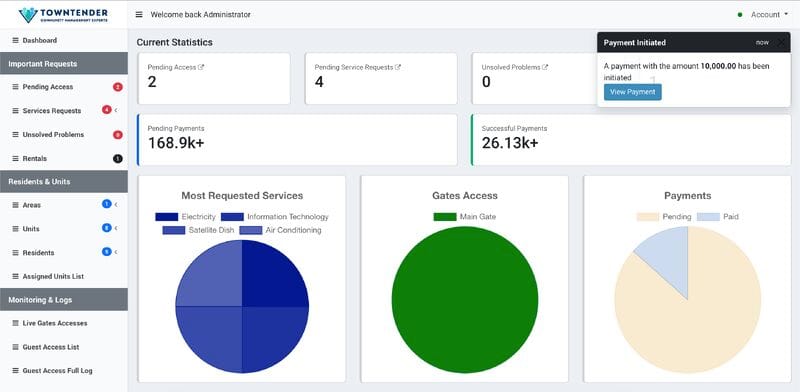Click the Unsolved Problems red count badge
Viewport: 800px width, 392px height.
pos(117,135)
